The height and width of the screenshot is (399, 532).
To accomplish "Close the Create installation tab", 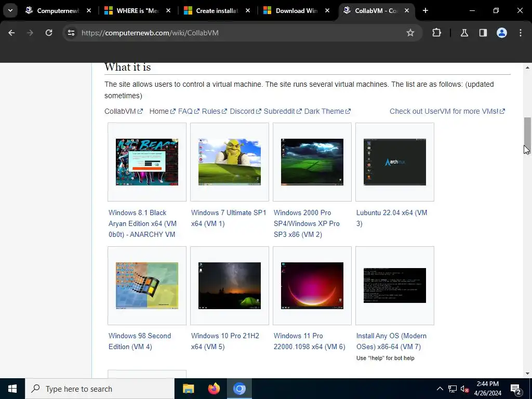I will click(248, 10).
